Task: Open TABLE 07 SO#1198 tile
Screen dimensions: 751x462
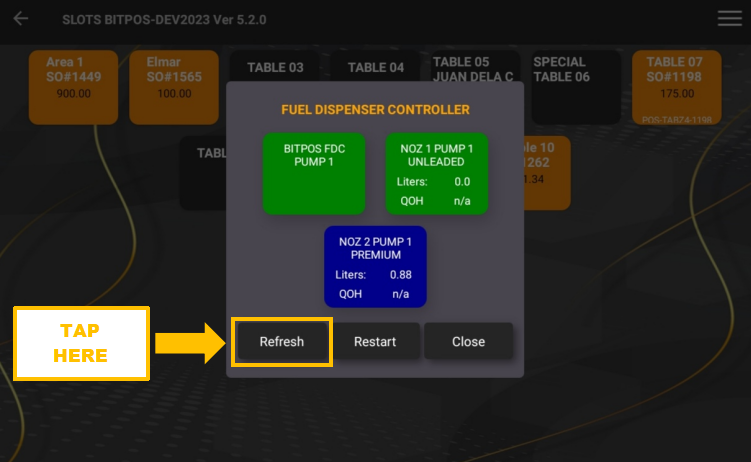Action: 675,87
